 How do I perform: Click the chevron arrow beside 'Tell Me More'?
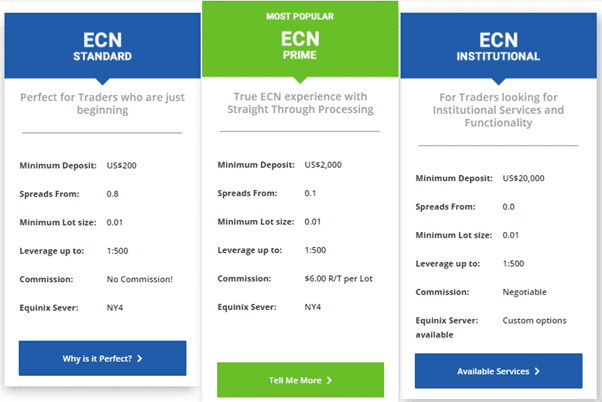329,380
